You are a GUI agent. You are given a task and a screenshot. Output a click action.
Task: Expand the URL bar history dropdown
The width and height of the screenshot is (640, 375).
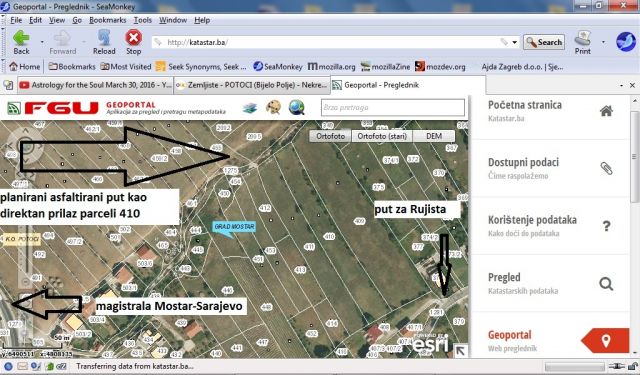click(x=515, y=42)
